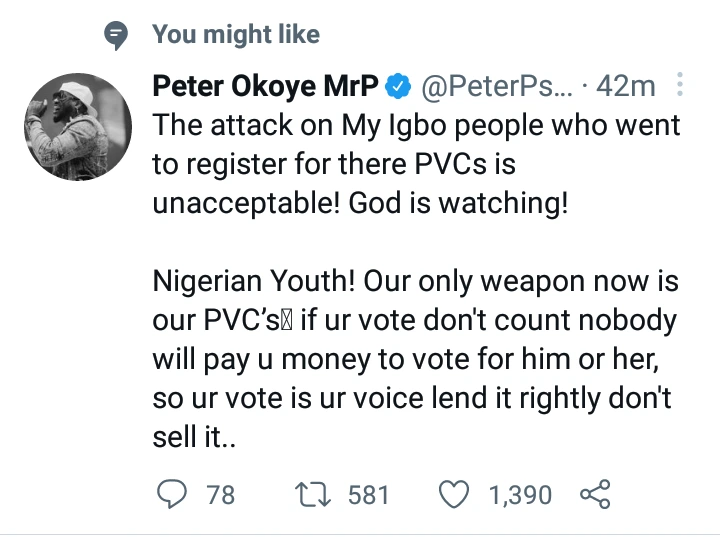Click the 1,390 likes count

tap(519, 494)
